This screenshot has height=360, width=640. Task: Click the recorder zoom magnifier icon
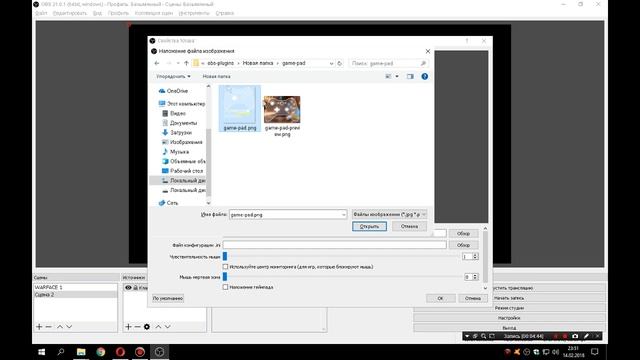484,336
